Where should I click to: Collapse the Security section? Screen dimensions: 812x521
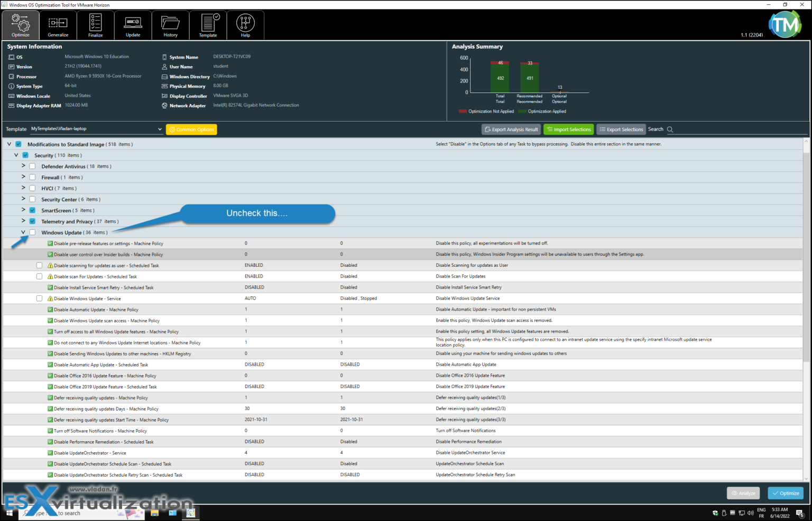[x=16, y=155]
